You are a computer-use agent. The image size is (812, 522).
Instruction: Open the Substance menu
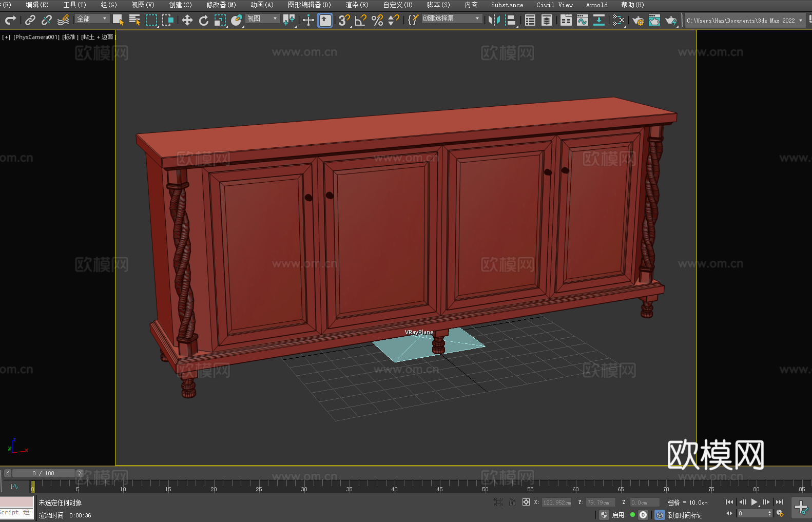click(507, 5)
